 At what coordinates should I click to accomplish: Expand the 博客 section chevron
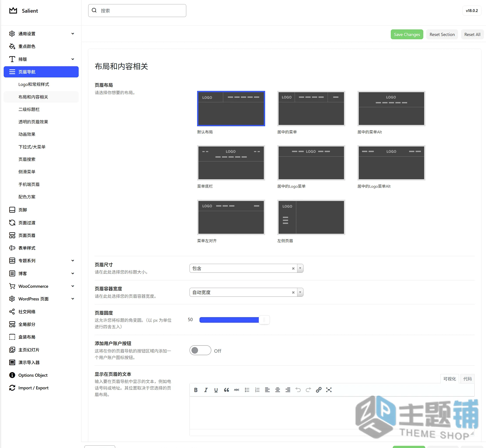tap(73, 273)
